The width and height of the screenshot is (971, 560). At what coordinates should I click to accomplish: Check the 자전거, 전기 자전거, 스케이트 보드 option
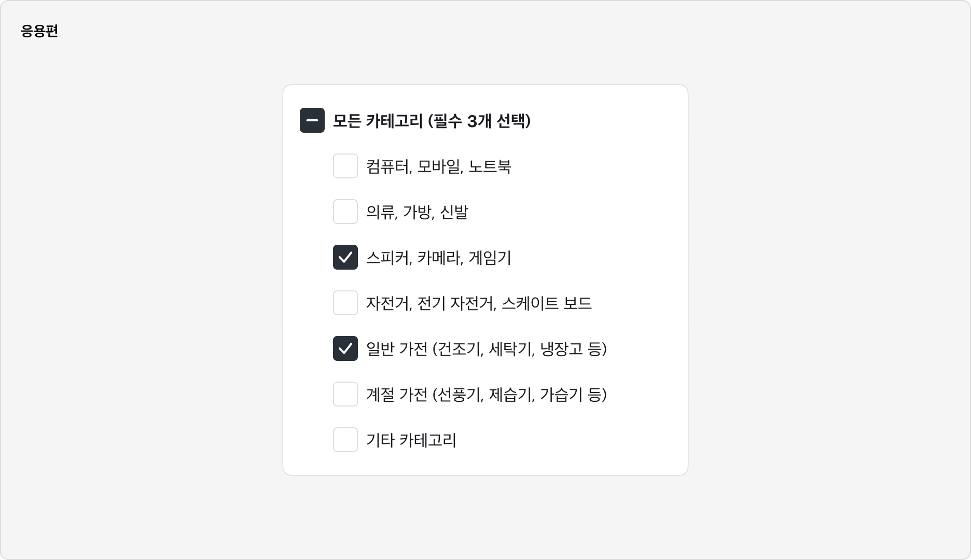[345, 303]
